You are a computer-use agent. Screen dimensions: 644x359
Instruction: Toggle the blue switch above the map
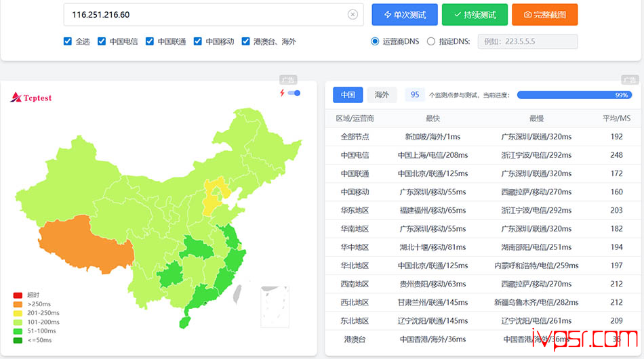click(x=294, y=93)
